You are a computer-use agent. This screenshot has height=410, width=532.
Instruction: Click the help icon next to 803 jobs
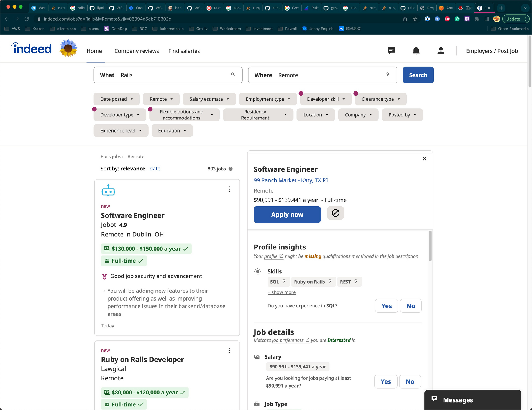click(x=231, y=169)
